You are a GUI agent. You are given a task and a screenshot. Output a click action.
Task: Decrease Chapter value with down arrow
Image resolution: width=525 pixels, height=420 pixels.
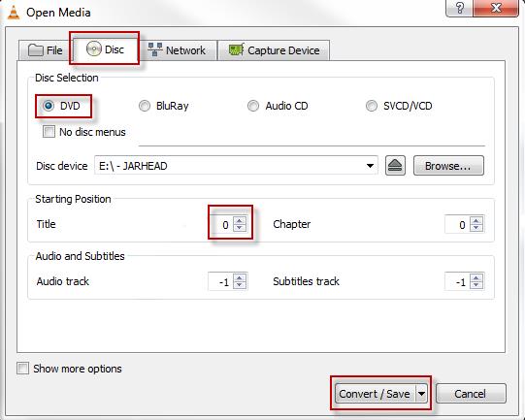pyautogui.click(x=476, y=228)
